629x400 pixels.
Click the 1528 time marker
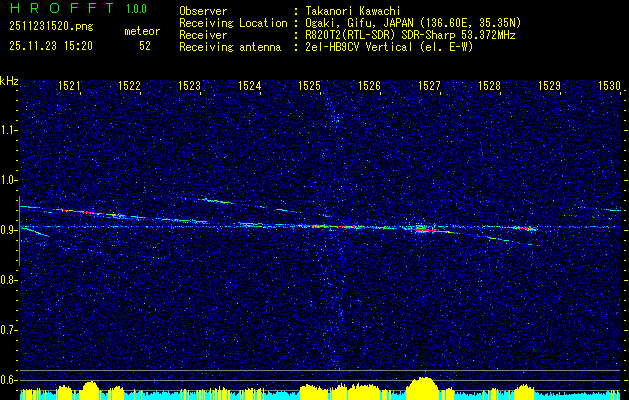[x=489, y=85]
